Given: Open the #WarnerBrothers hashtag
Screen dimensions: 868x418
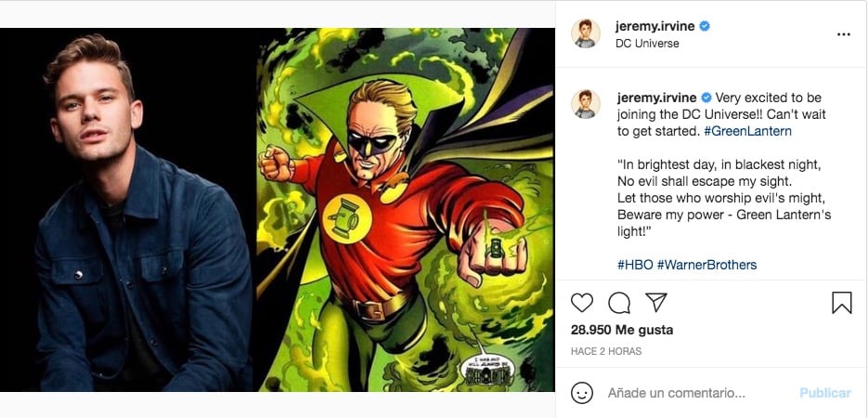Looking at the screenshot, I should tap(706, 265).
